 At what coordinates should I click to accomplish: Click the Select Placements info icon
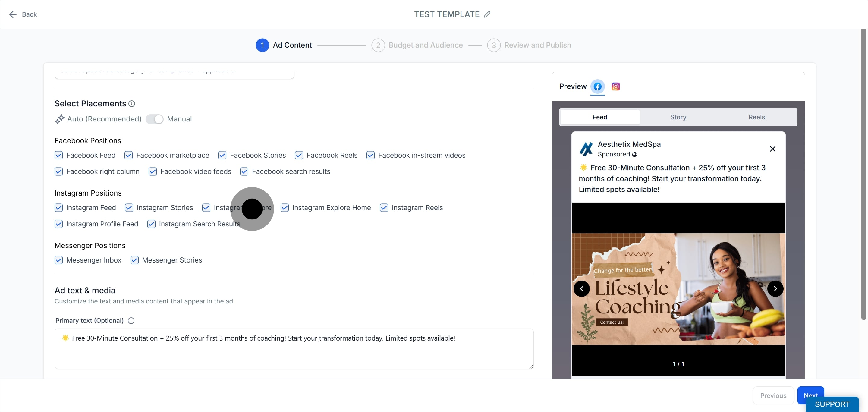tap(132, 104)
